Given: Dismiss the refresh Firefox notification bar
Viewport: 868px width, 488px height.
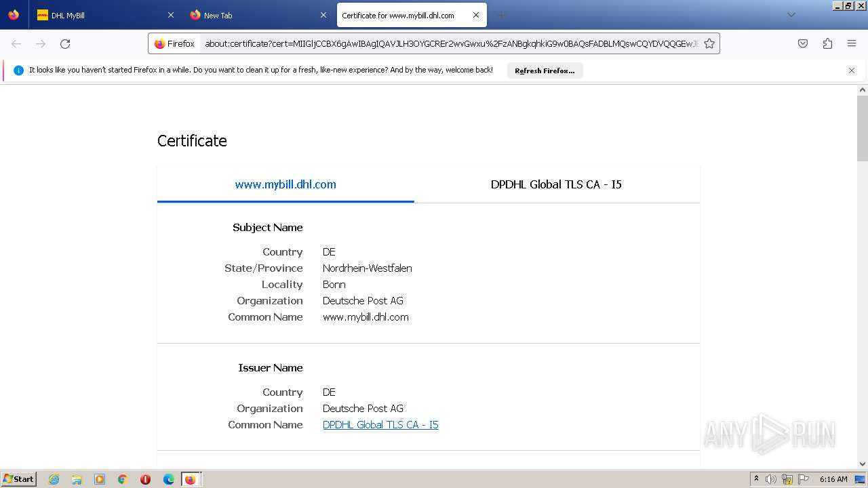Looking at the screenshot, I should coord(852,70).
